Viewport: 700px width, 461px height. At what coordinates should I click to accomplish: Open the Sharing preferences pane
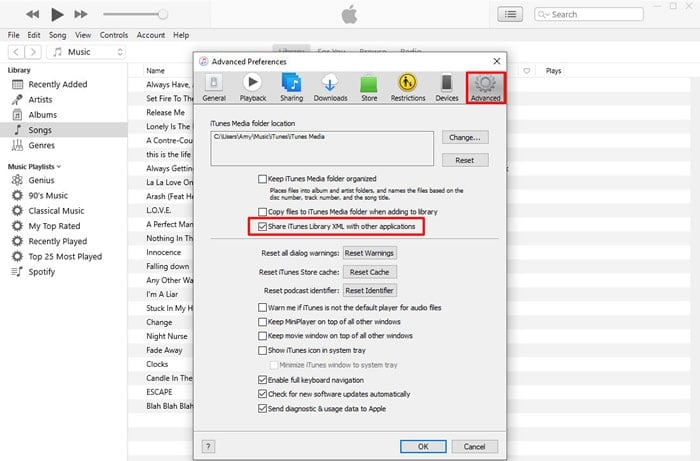coord(292,87)
